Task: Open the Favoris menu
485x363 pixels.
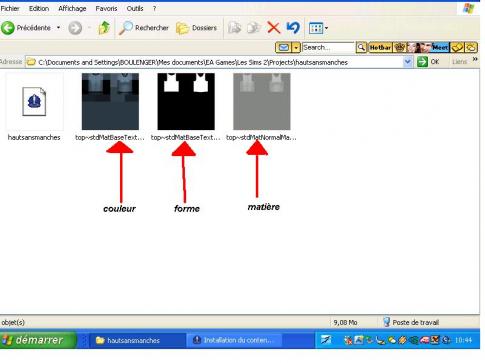Action: (106, 9)
